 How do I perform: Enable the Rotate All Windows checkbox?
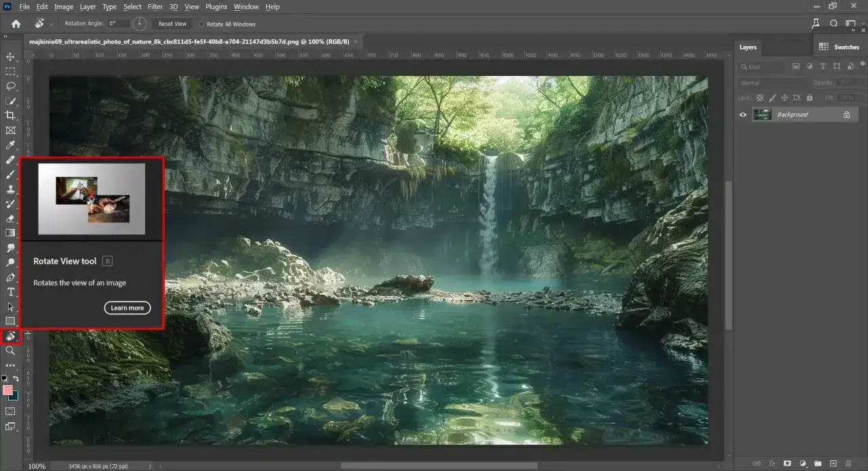201,24
